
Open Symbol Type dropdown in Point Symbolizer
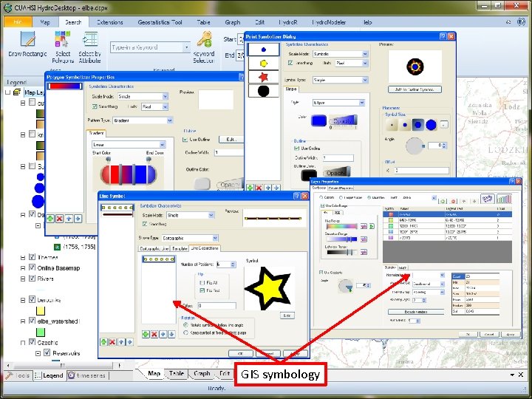pyautogui.click(x=365, y=80)
